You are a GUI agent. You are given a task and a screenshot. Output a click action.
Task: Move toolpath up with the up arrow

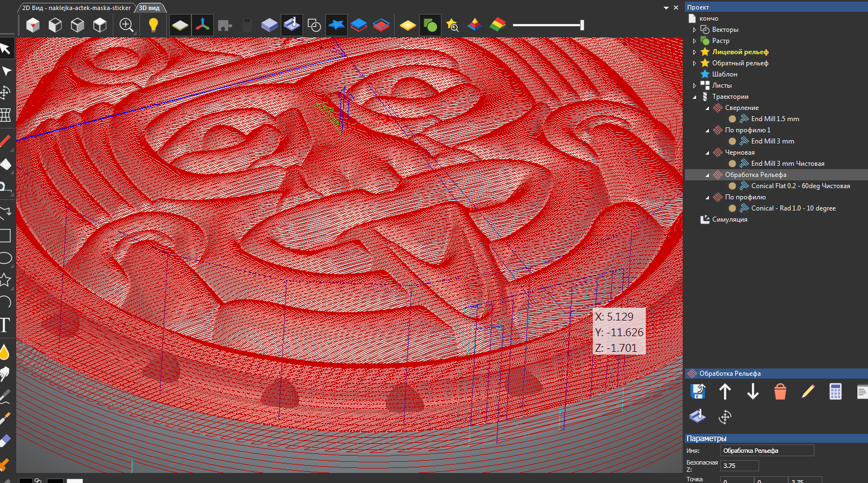pos(725,391)
